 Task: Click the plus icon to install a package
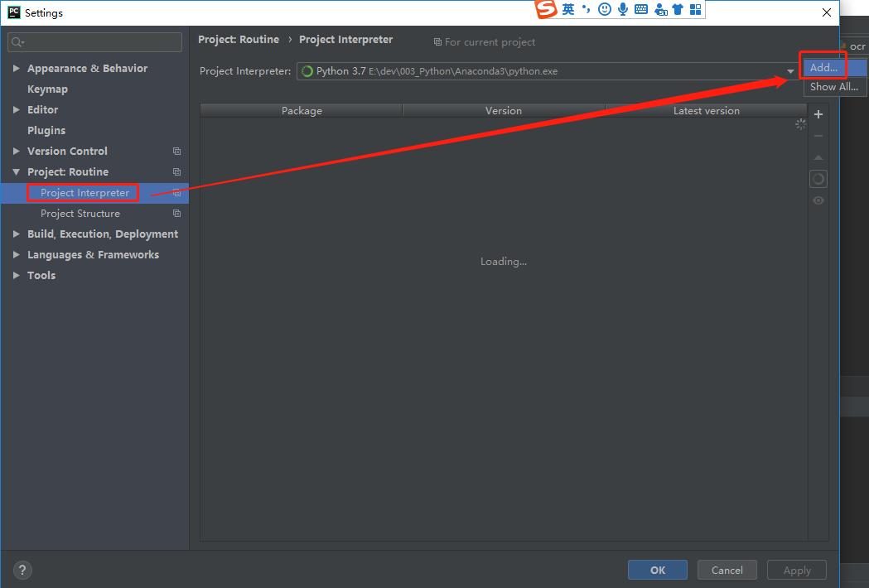(x=818, y=114)
